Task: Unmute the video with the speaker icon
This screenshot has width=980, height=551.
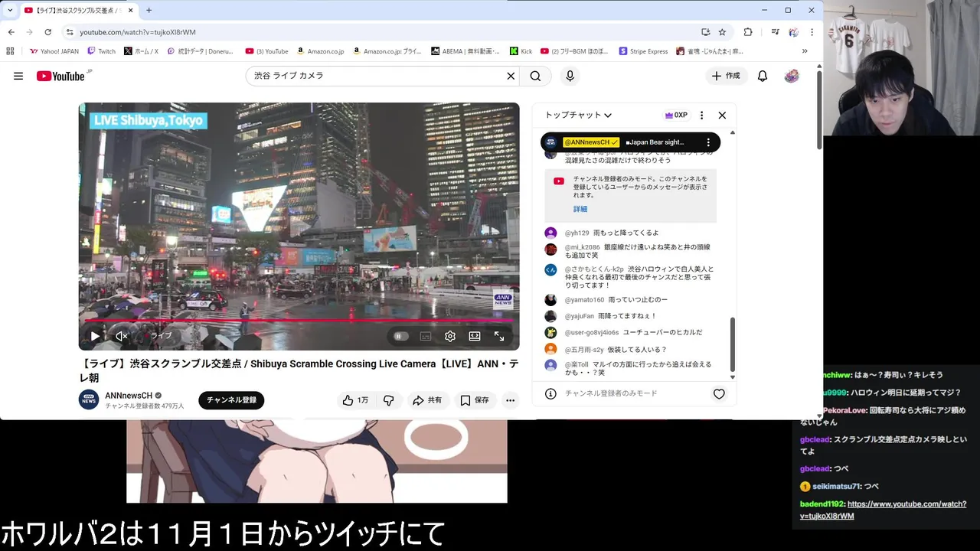Action: click(122, 336)
